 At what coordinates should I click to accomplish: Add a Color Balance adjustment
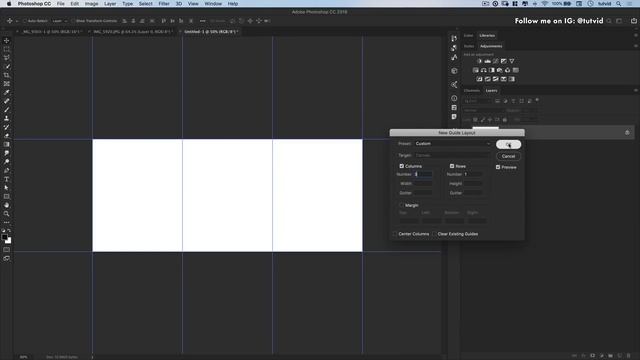pos(484,70)
